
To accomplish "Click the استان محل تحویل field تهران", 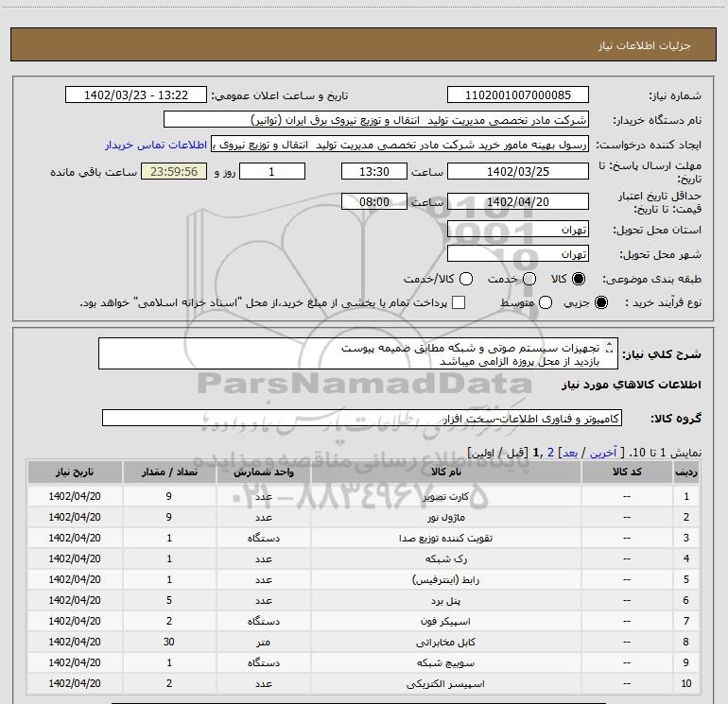I will click(x=518, y=230).
